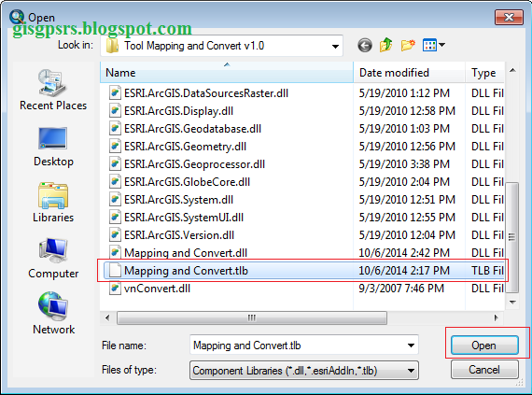Viewport: 532px width, 395px height.
Task: Go up one folder level icon
Action: point(386,45)
